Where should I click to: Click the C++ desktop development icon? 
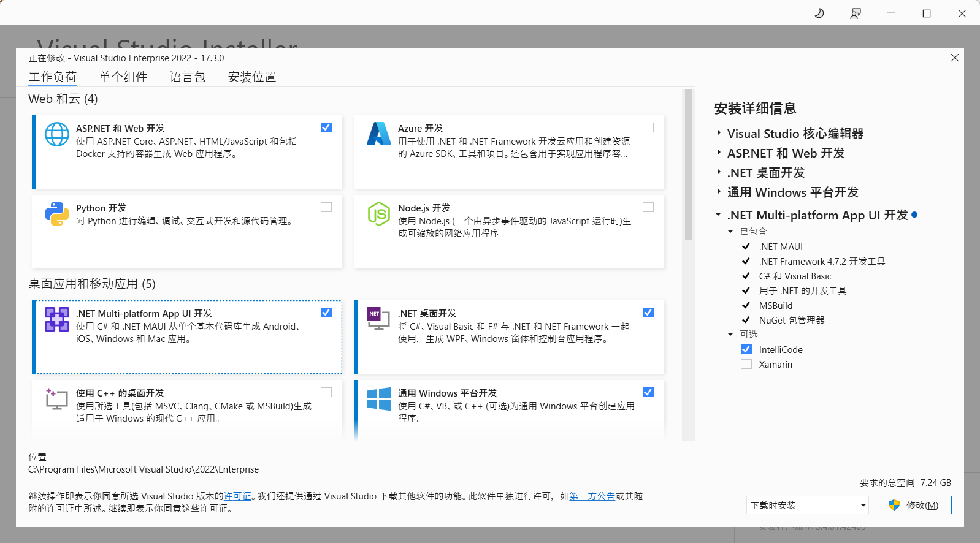point(57,399)
